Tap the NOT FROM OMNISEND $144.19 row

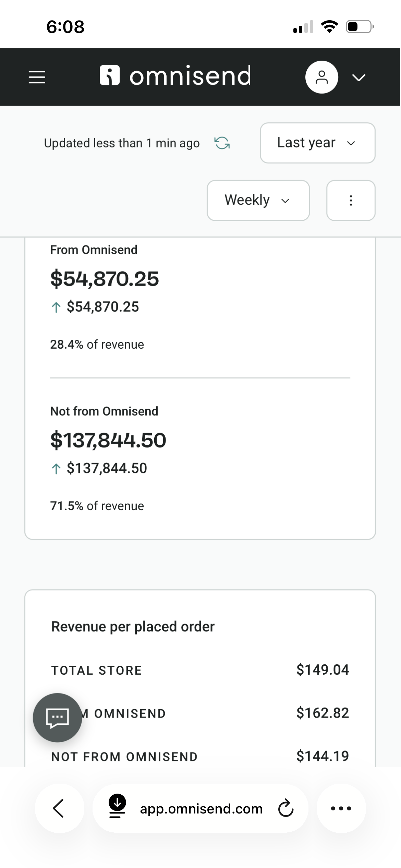200,756
